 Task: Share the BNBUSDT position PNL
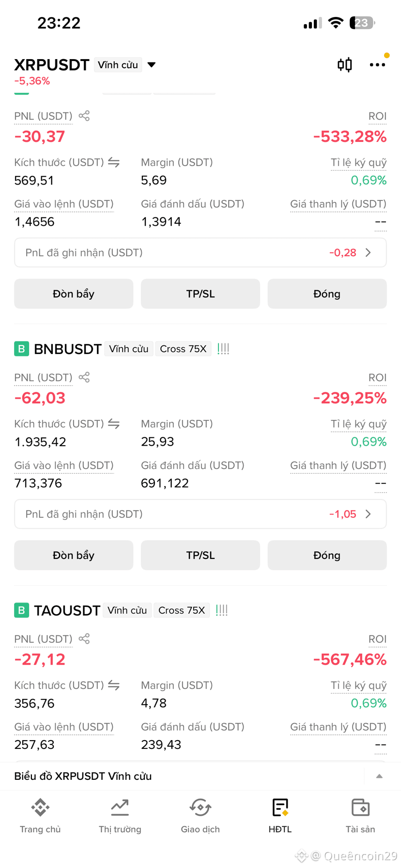tap(84, 377)
